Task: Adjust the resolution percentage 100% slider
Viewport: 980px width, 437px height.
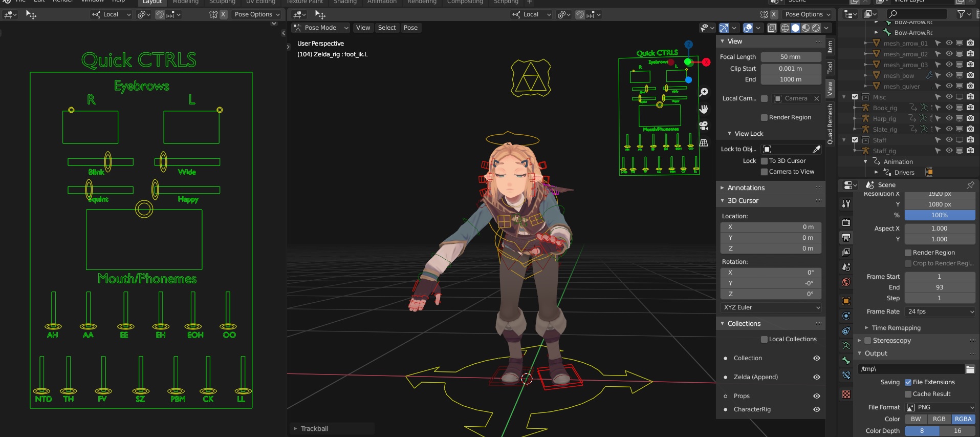Action: pyautogui.click(x=940, y=215)
